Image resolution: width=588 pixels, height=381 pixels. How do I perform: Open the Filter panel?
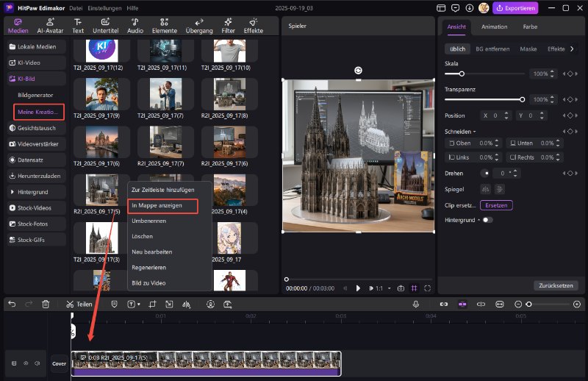pos(228,26)
